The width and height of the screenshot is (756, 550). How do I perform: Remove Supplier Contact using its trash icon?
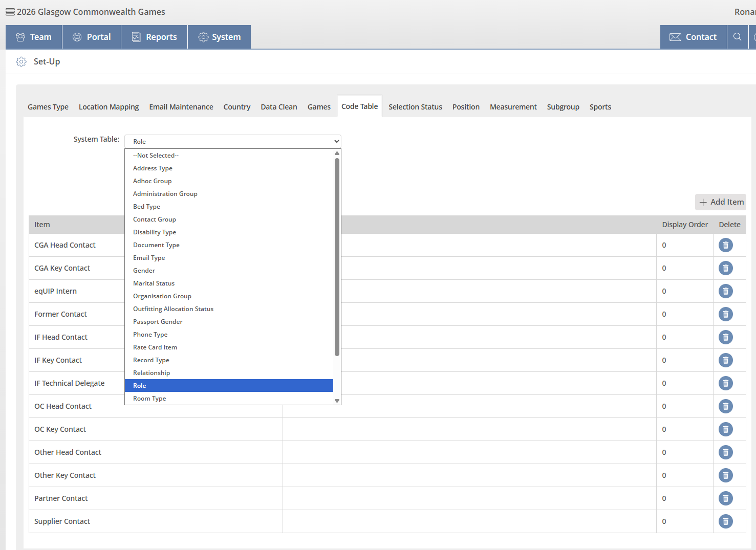pyautogui.click(x=725, y=521)
